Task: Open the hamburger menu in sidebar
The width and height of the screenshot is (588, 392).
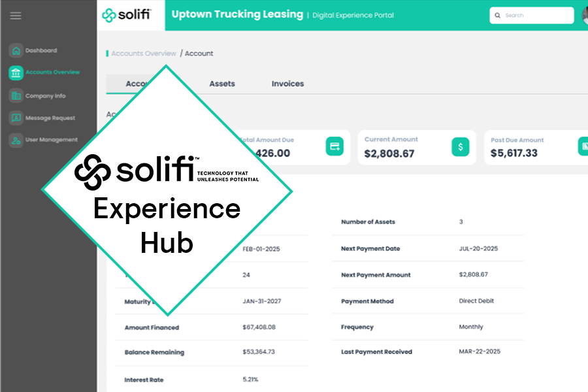Action: tap(16, 16)
